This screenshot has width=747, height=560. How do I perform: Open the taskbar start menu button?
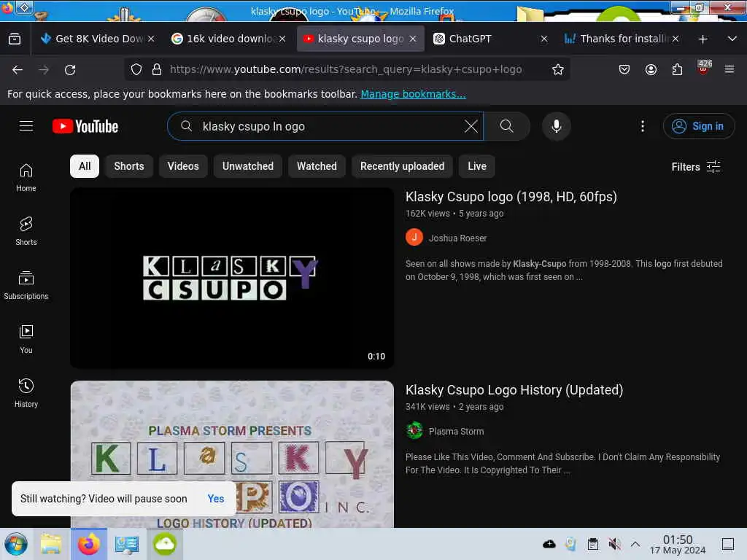(x=16, y=544)
